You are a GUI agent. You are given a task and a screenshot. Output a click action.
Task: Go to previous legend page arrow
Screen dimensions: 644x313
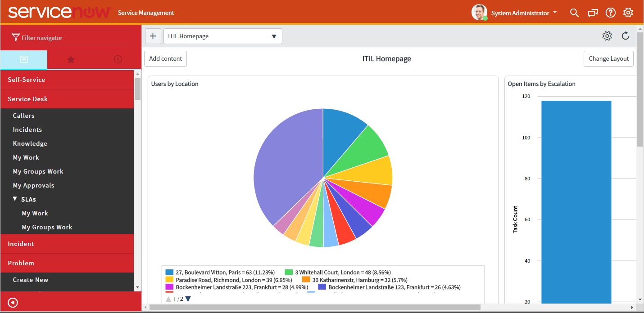click(168, 299)
